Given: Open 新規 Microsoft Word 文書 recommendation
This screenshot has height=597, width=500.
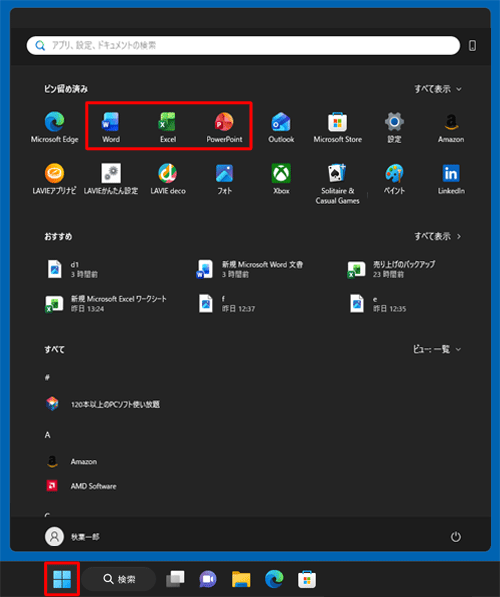Looking at the screenshot, I should pyautogui.click(x=250, y=269).
